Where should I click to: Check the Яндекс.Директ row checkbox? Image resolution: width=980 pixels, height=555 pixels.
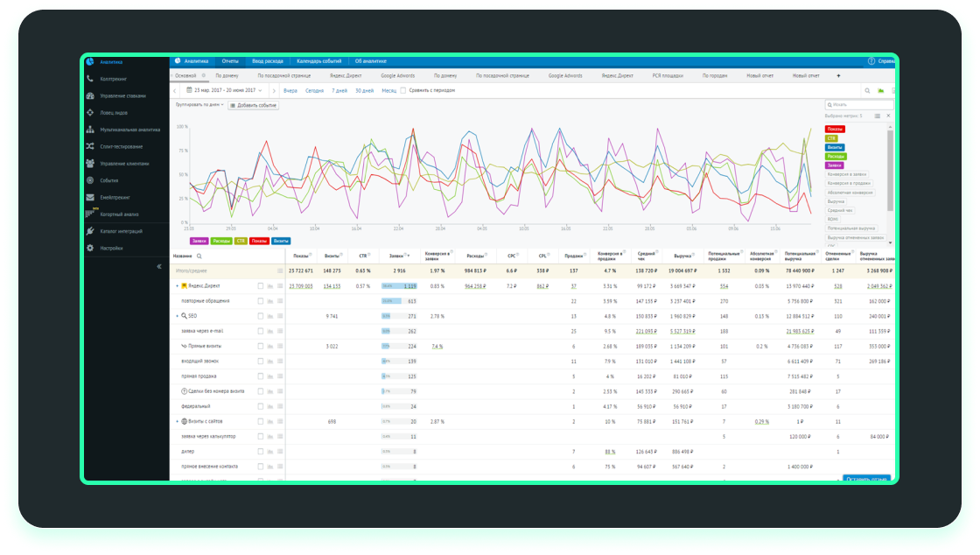click(261, 285)
